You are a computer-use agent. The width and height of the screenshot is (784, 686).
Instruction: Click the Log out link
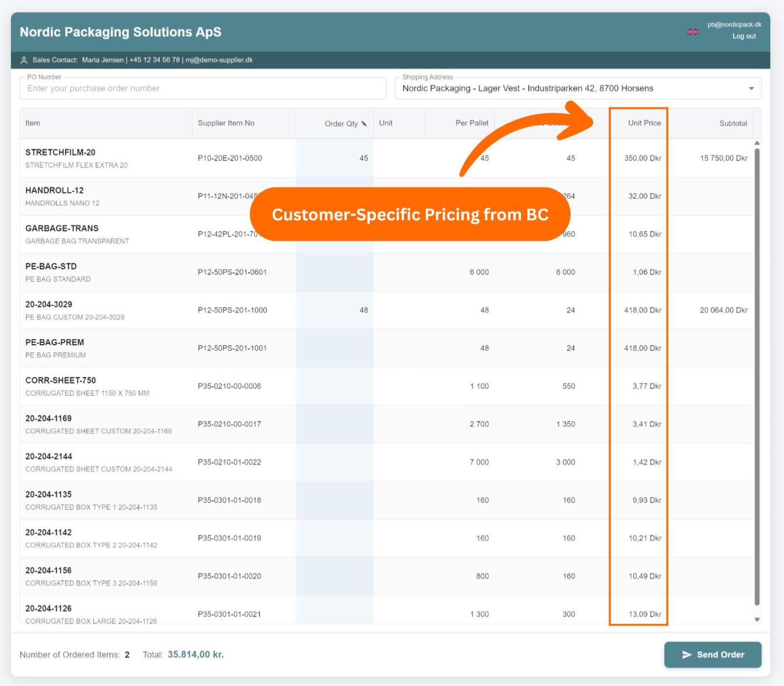pos(744,36)
